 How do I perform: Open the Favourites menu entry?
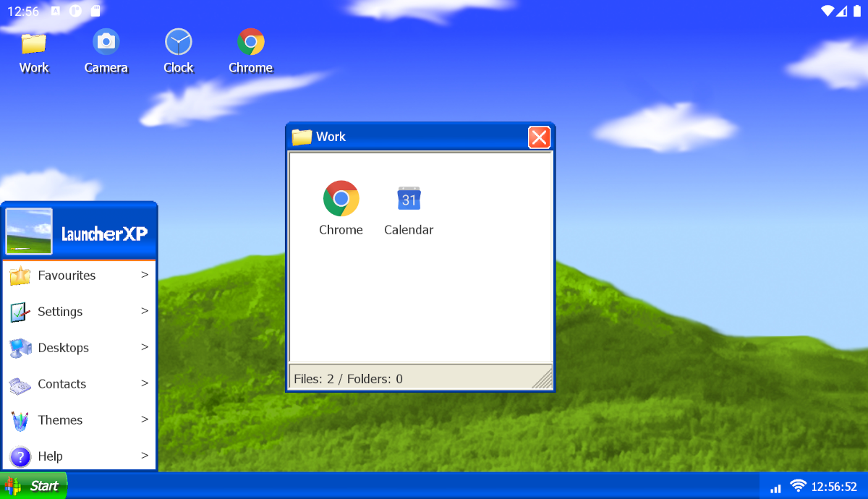(x=80, y=276)
